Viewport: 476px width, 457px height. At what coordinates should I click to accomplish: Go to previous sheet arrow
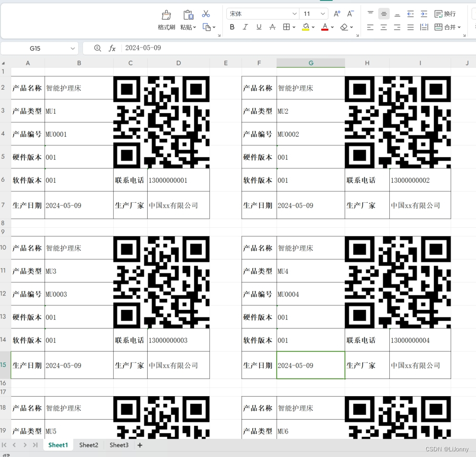[14, 445]
